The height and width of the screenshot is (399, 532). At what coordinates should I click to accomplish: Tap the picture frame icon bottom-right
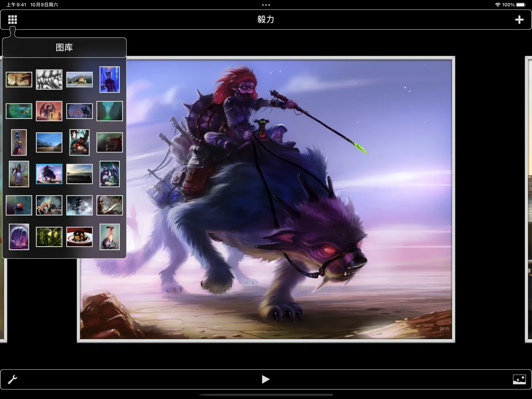(519, 379)
